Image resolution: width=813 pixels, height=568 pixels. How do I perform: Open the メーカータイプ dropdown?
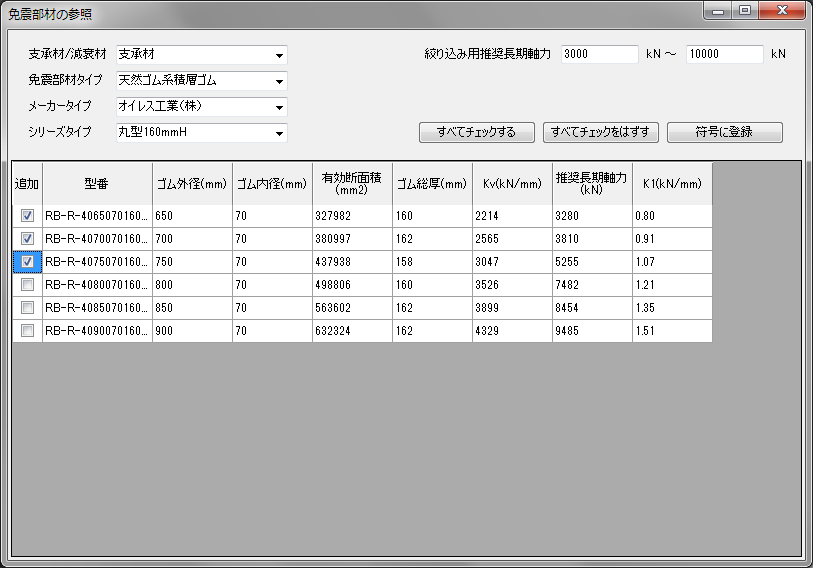click(x=202, y=106)
